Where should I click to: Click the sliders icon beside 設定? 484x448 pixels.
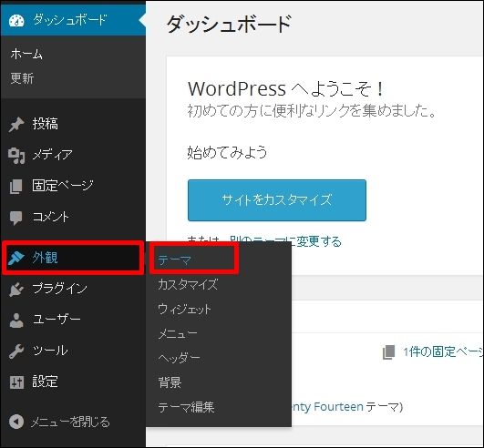coord(16,382)
